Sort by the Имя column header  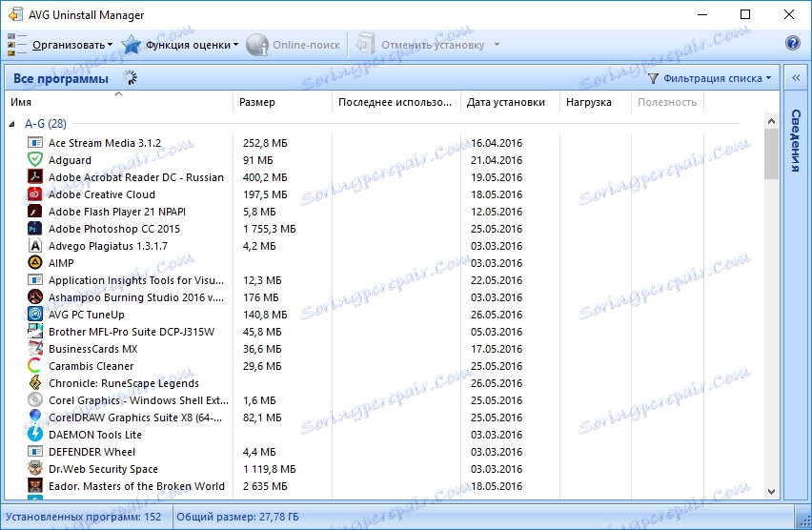click(118, 102)
